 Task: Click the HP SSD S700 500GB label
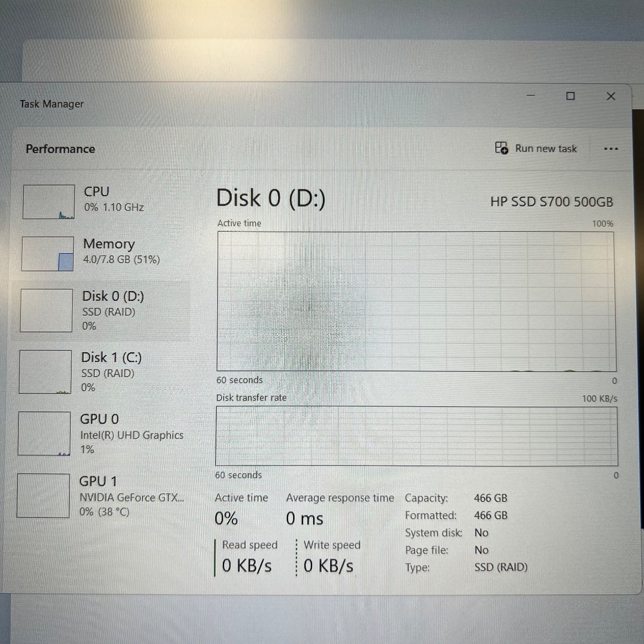[552, 202]
